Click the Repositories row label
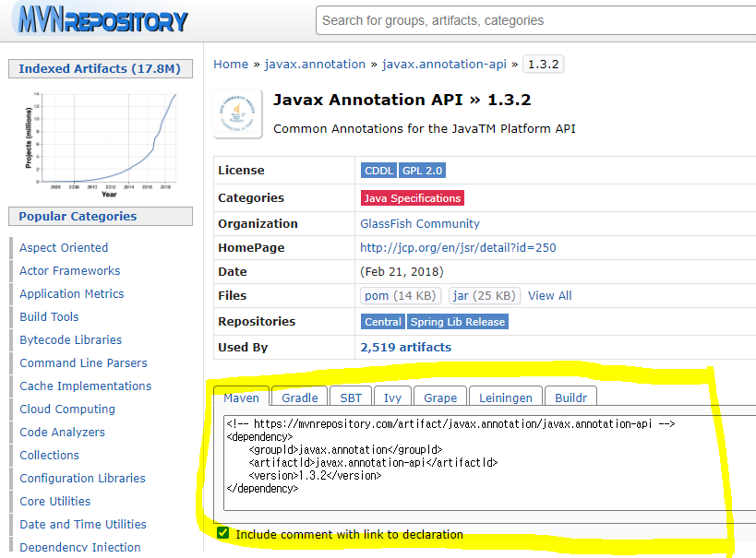The width and height of the screenshot is (756, 558). pos(257,321)
